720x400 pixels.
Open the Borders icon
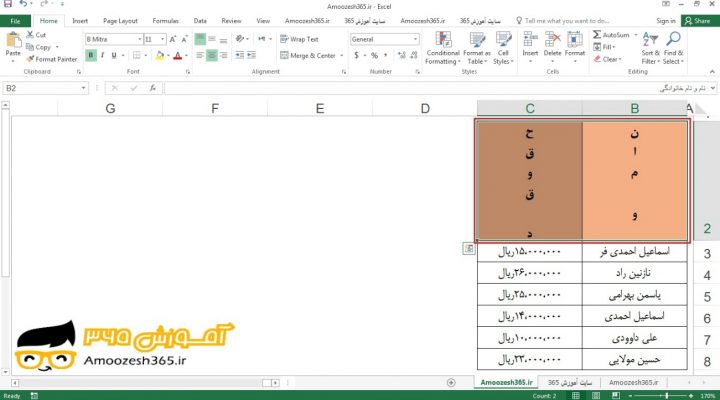click(136, 56)
